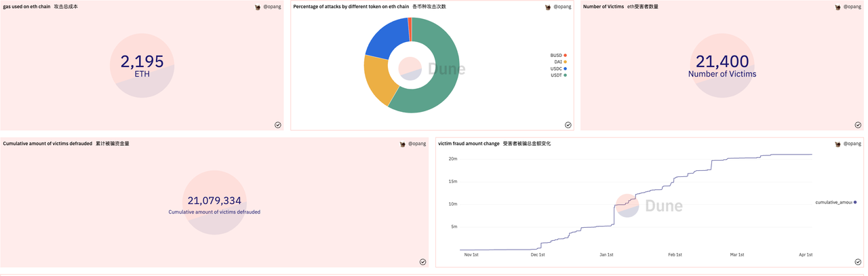The height and width of the screenshot is (276, 868).
Task: Toggle cumulative_amount legend item in line chart
Action: [835, 202]
